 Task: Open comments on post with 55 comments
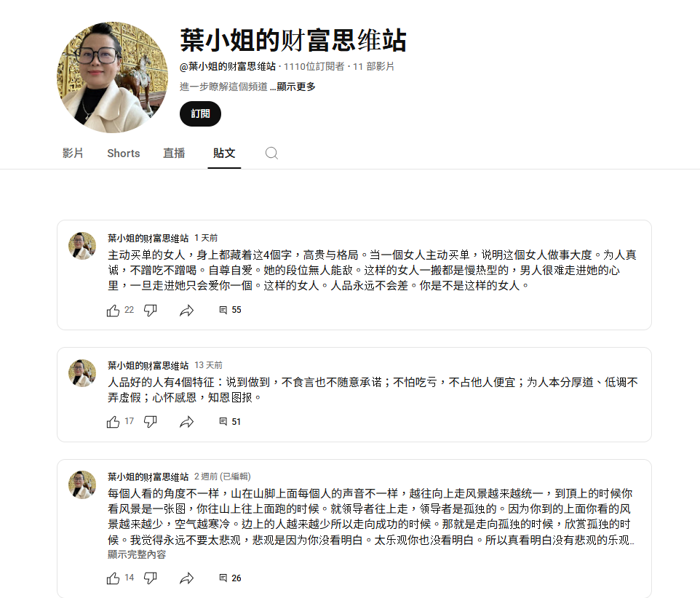(230, 310)
